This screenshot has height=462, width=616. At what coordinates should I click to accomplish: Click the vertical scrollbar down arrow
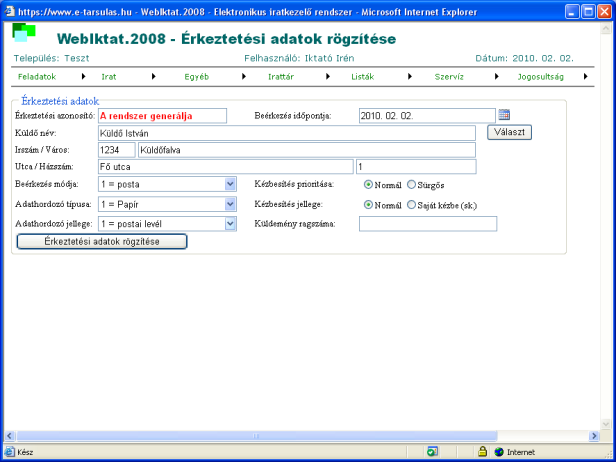click(605, 424)
